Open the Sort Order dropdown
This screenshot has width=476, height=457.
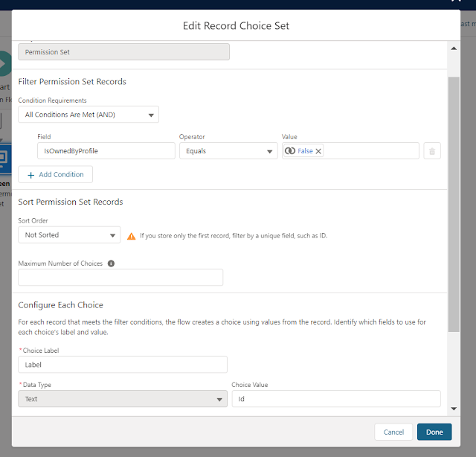click(x=69, y=235)
